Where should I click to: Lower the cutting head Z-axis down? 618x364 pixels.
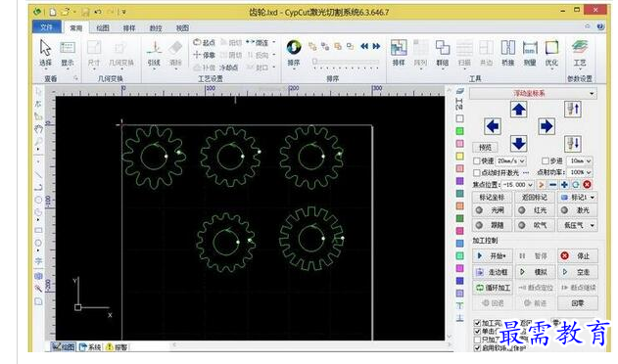coord(573,144)
